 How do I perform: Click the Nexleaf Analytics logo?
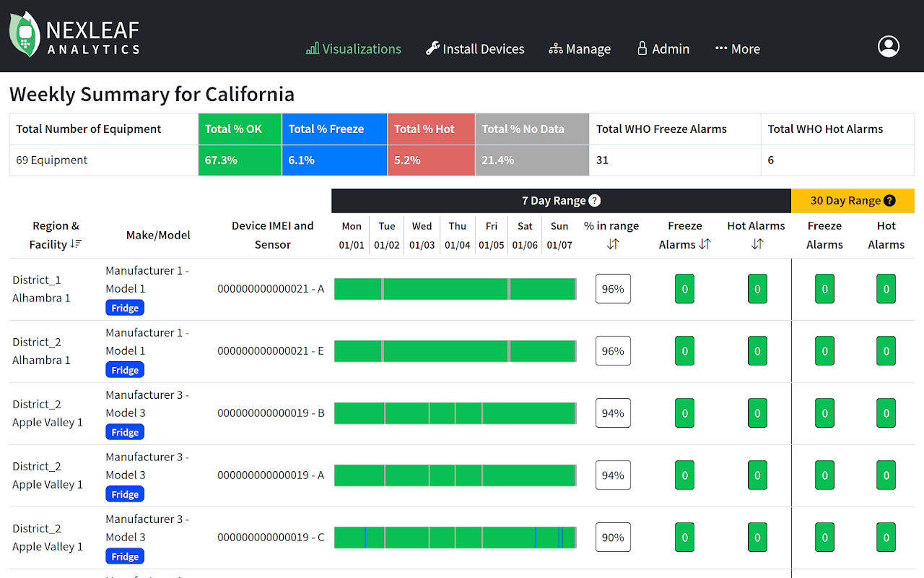[x=74, y=36]
